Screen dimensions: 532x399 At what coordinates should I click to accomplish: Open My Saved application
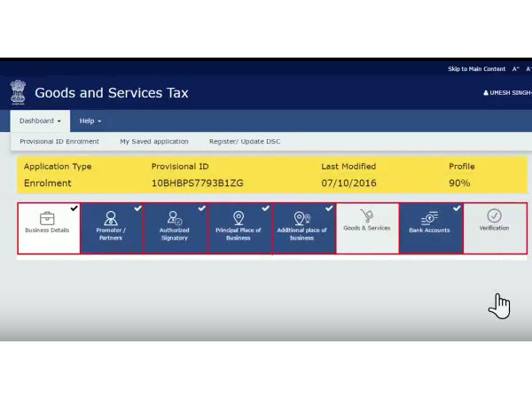(x=153, y=141)
